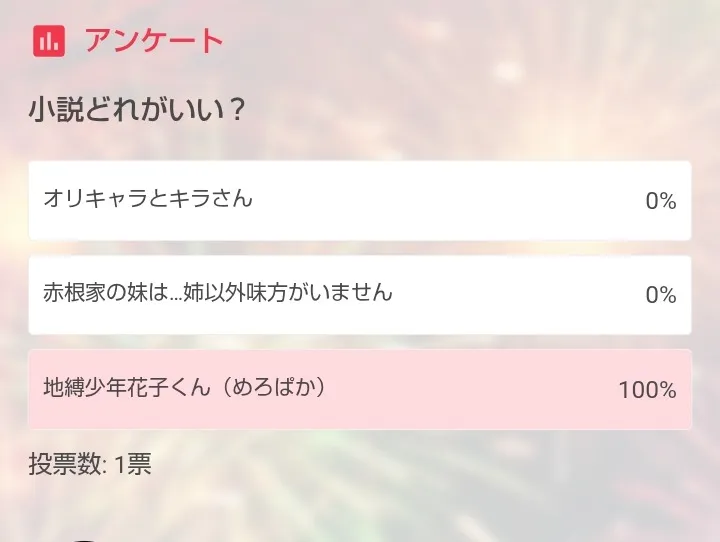Tap the dark avatar at bottom edge
The image size is (720, 542).
pos(85,539)
